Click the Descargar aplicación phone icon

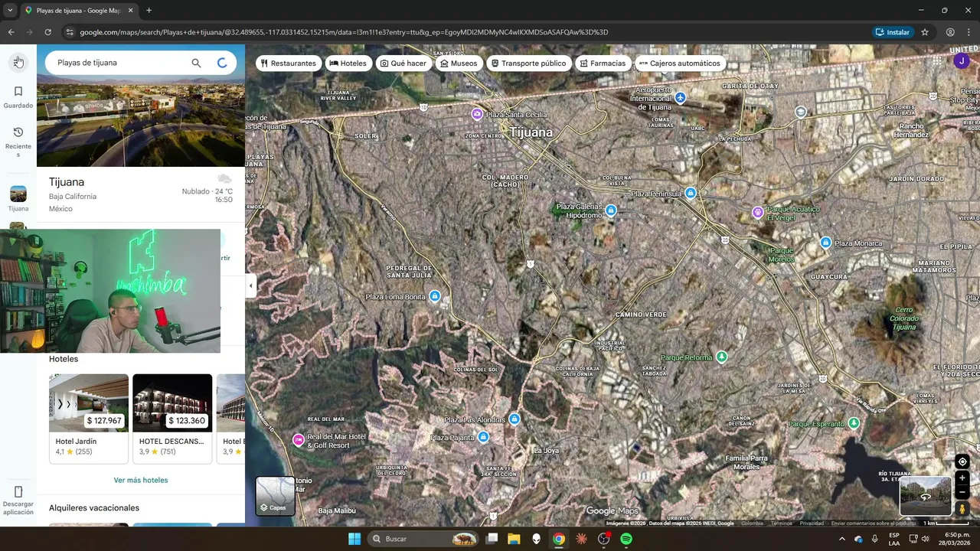click(18, 491)
